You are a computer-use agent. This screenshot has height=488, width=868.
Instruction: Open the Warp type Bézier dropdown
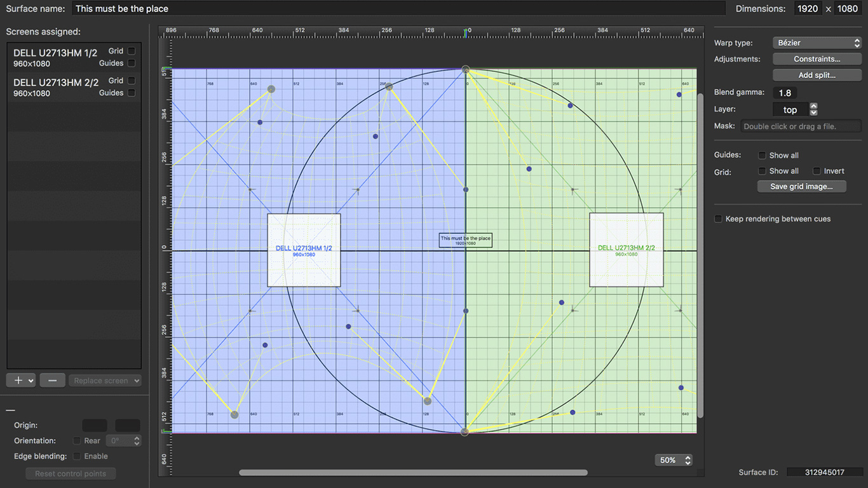(817, 43)
